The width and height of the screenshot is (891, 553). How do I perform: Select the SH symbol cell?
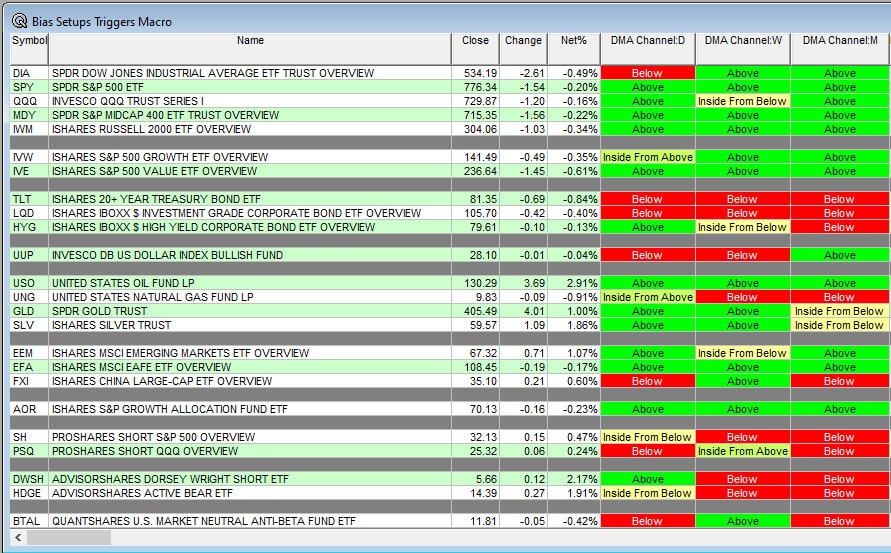pos(30,437)
